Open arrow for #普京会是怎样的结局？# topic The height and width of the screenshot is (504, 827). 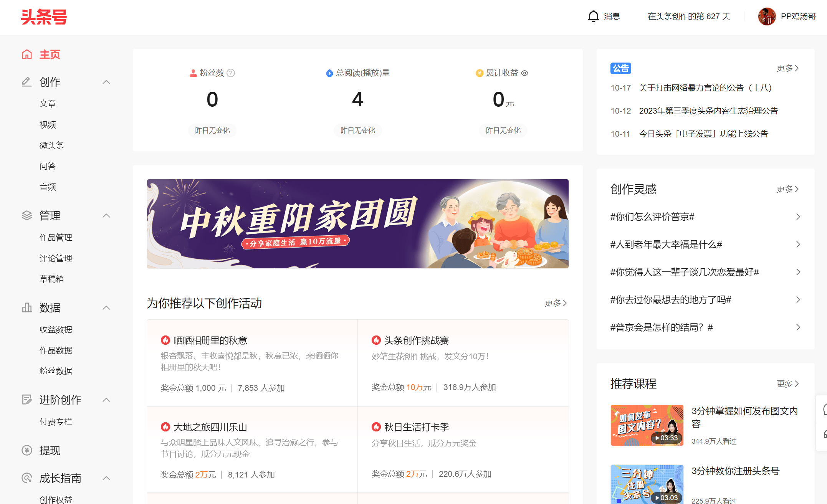pyautogui.click(x=798, y=327)
